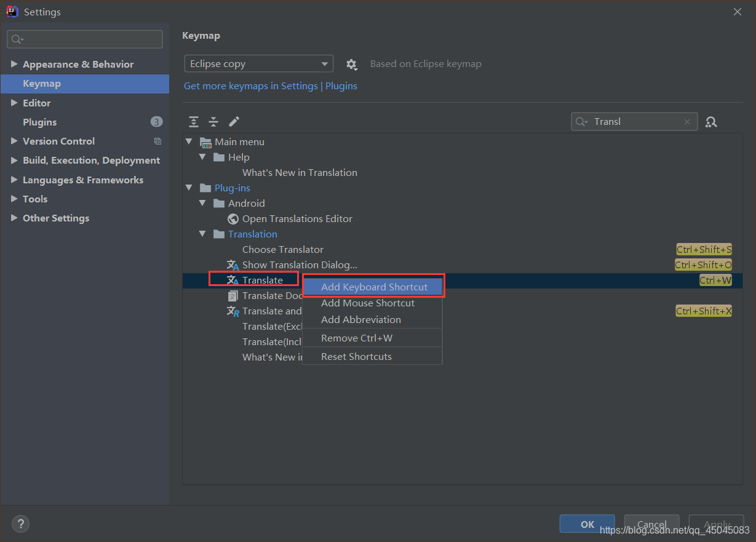This screenshot has height=542, width=756.
Task: Choose Add Keyboard Shortcut
Action: (x=373, y=287)
